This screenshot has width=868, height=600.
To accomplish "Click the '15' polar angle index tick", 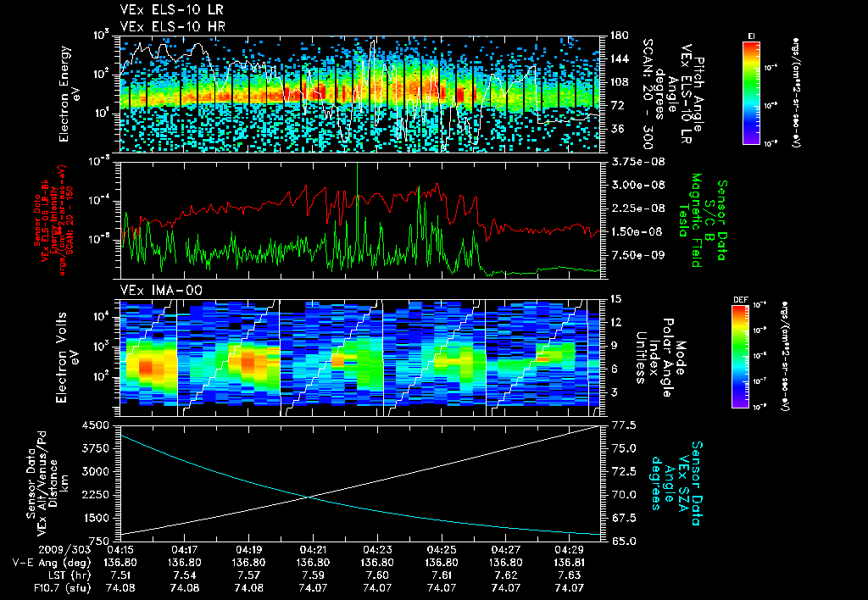I will pos(615,299).
